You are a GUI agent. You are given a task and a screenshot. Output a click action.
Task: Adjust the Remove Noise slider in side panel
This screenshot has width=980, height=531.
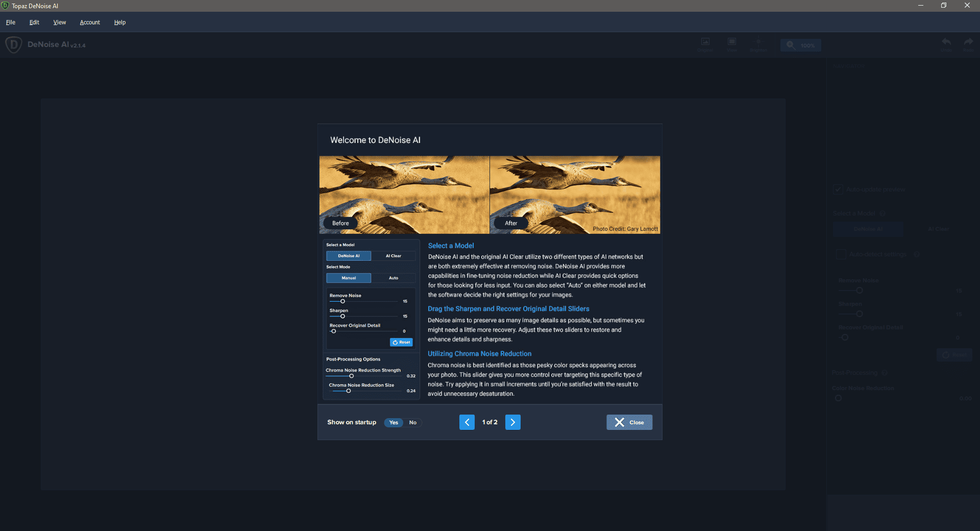[860, 291]
